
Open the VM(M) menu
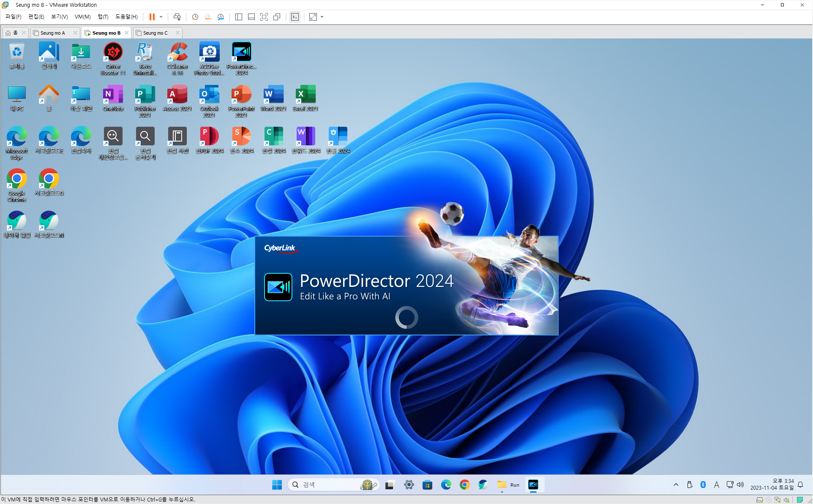(x=82, y=17)
